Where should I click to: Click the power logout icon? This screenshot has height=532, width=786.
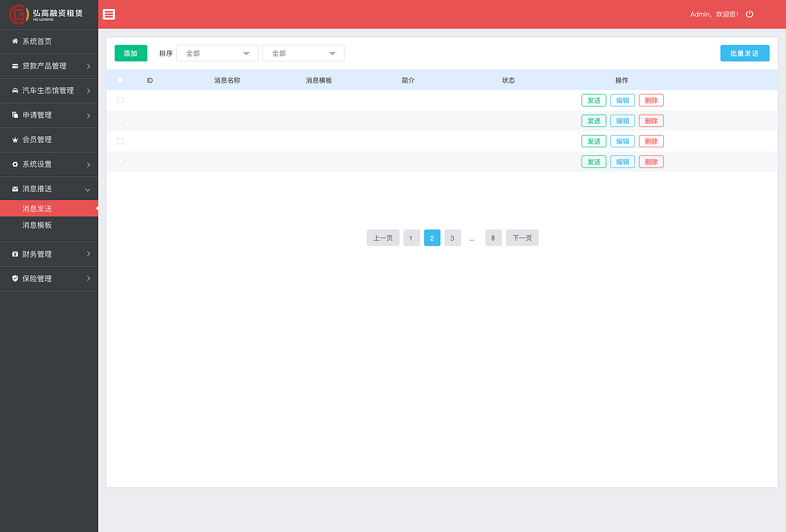point(749,14)
